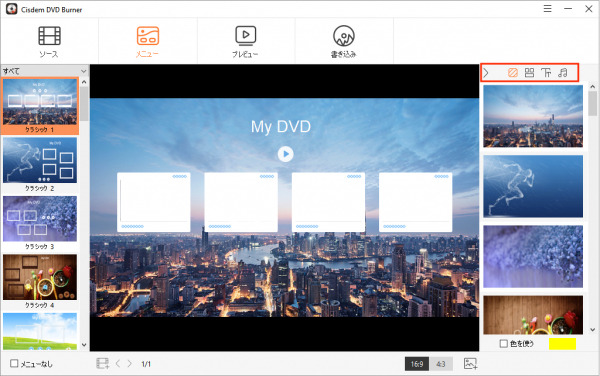The width and height of the screenshot is (600, 376).
Task: Pick the yellow color swatch
Action: tap(562, 343)
